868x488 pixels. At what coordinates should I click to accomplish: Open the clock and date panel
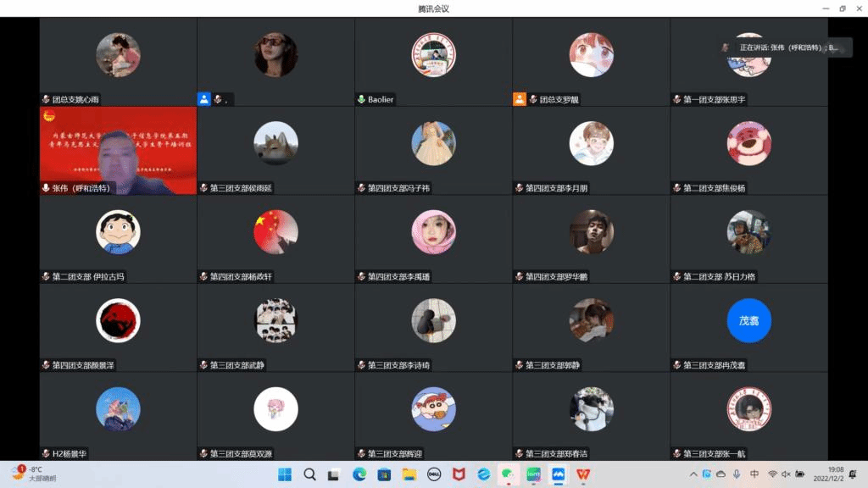pos(835,474)
